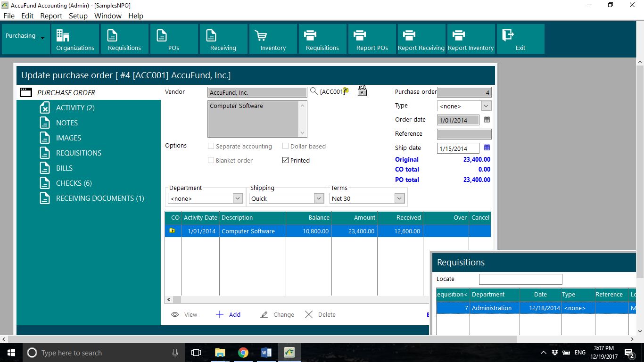The height and width of the screenshot is (362, 644).
Task: Select the POs toolbar icon
Action: (x=173, y=39)
